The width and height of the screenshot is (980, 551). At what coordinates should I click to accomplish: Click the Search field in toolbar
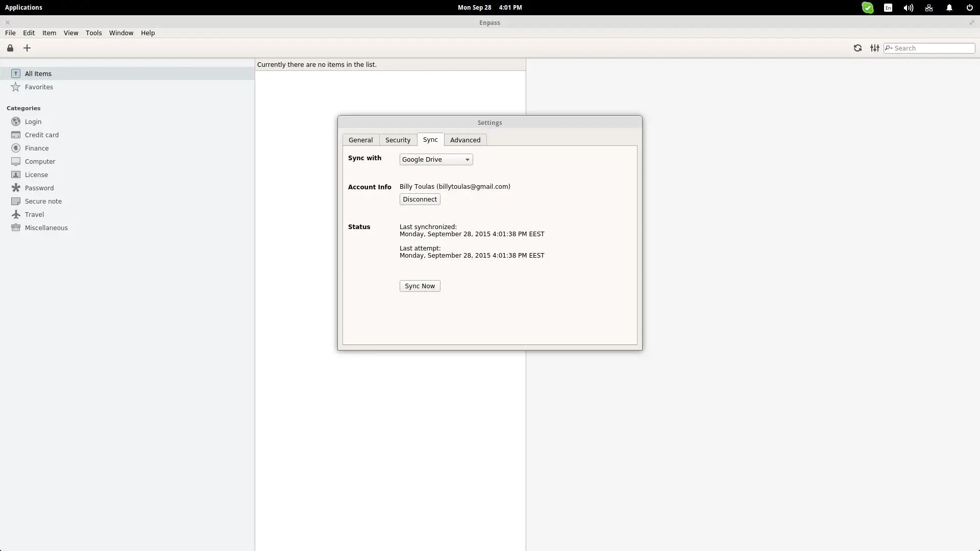(x=929, y=48)
